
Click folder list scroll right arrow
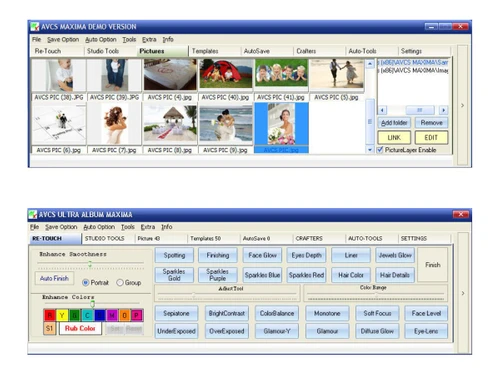pyautogui.click(x=443, y=110)
